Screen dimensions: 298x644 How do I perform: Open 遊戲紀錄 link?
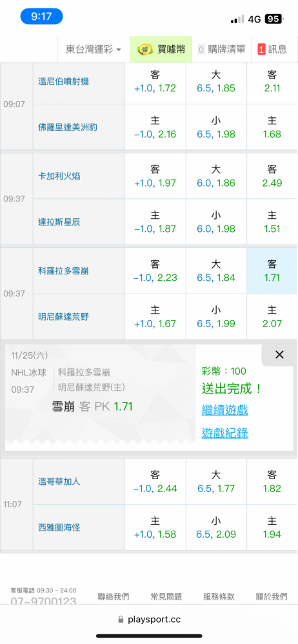225,433
